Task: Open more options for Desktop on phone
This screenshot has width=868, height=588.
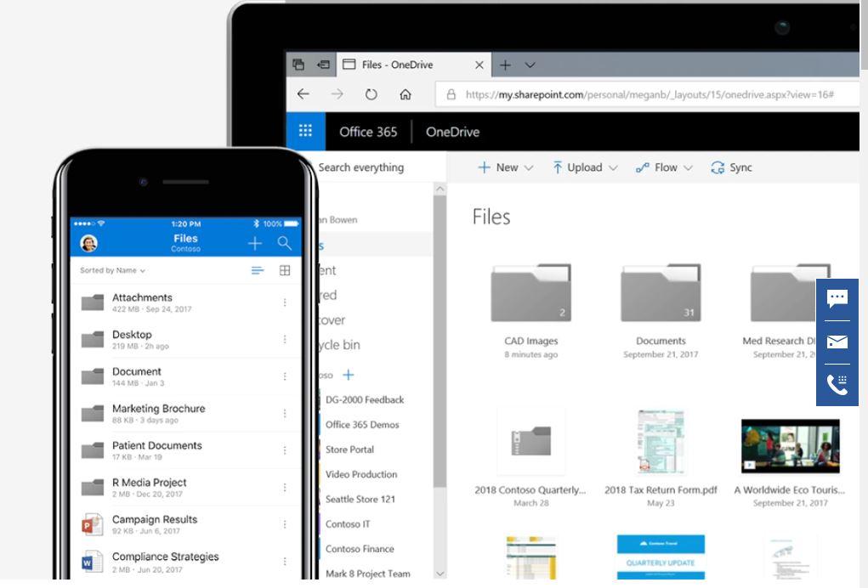Action: [285, 339]
